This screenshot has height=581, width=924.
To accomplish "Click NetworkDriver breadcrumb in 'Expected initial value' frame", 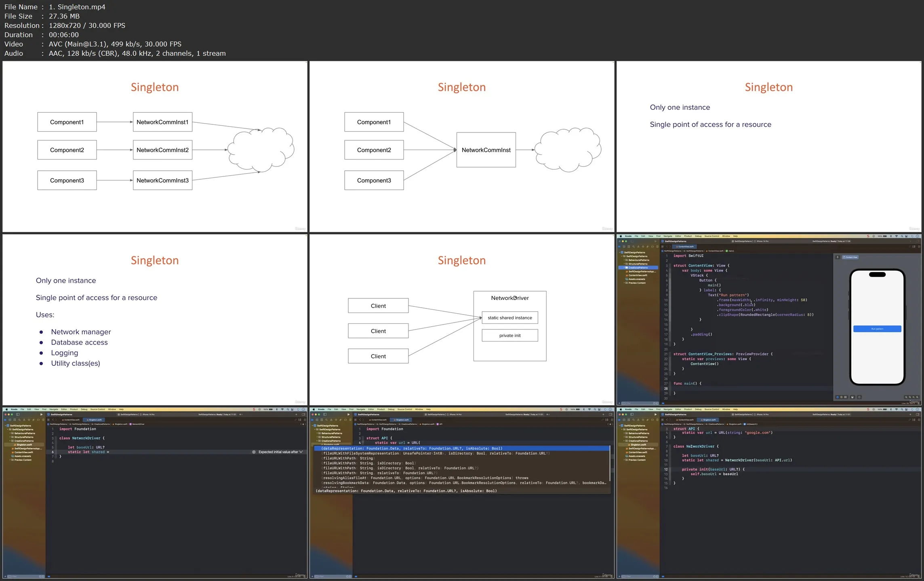I will pos(137,424).
